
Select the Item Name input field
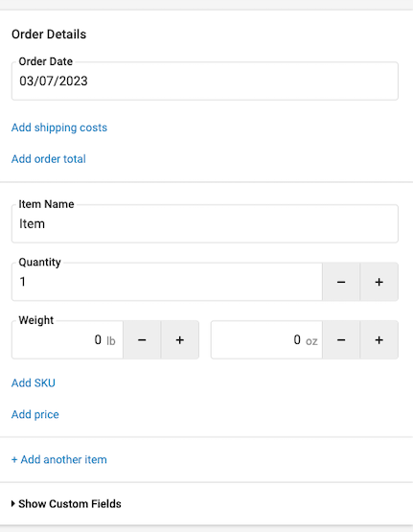pos(205,224)
